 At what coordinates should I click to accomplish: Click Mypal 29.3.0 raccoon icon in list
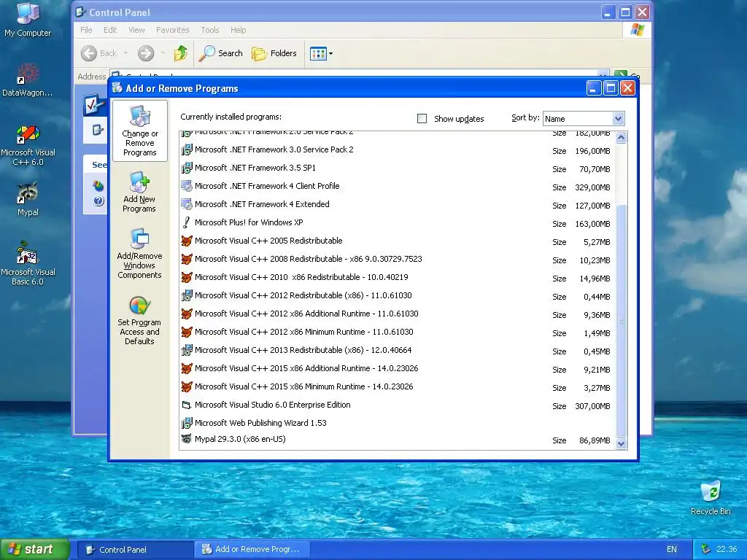pyautogui.click(x=187, y=439)
